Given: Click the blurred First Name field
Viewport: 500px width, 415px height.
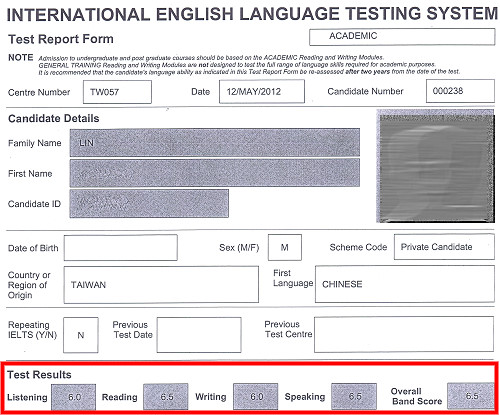Looking at the screenshot, I should click(x=215, y=173).
